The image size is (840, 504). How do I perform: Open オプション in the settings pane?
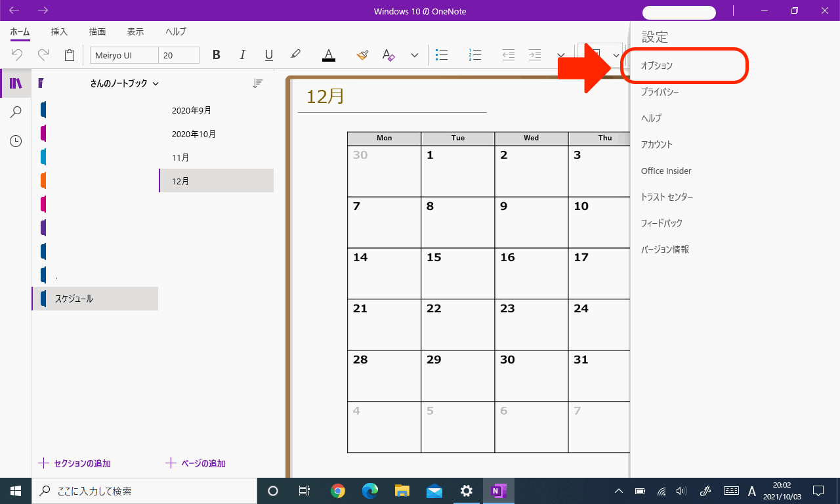point(657,66)
